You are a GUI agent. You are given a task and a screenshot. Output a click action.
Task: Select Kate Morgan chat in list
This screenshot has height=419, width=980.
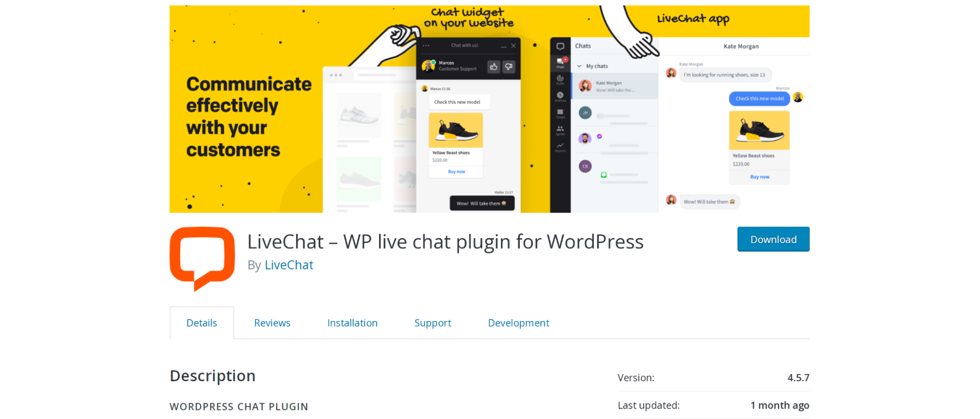click(615, 86)
